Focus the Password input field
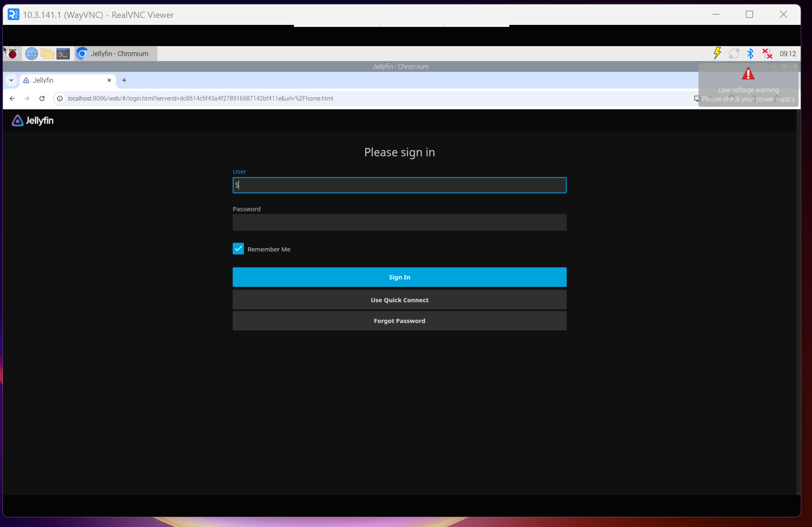Image resolution: width=812 pixels, height=527 pixels. [399, 223]
